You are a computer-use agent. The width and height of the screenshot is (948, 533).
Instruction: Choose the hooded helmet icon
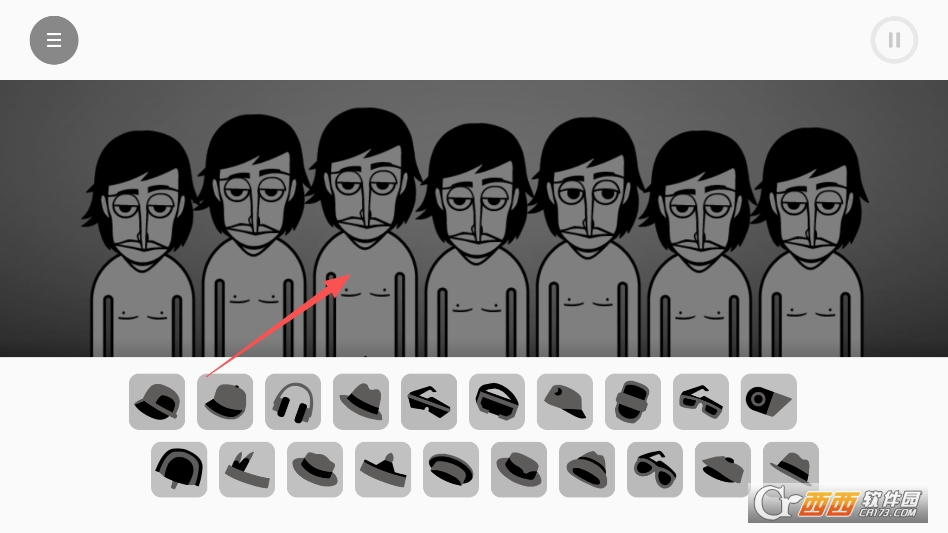pos(179,470)
